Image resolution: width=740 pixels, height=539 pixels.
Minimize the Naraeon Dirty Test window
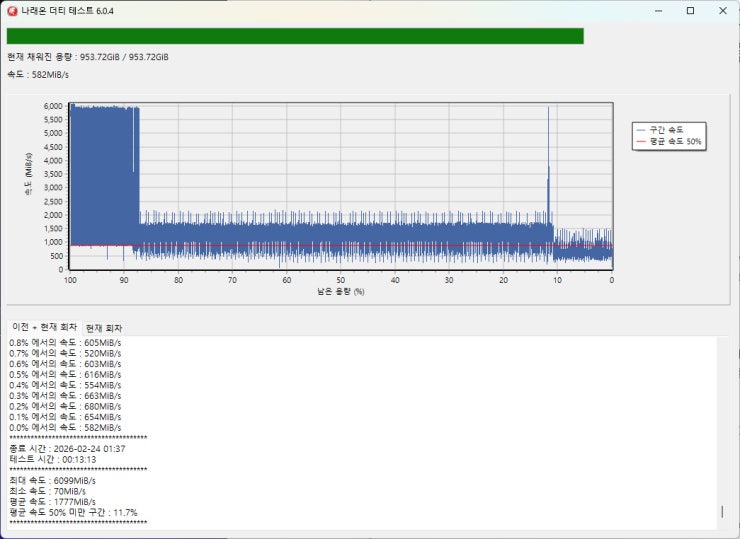[x=658, y=11]
